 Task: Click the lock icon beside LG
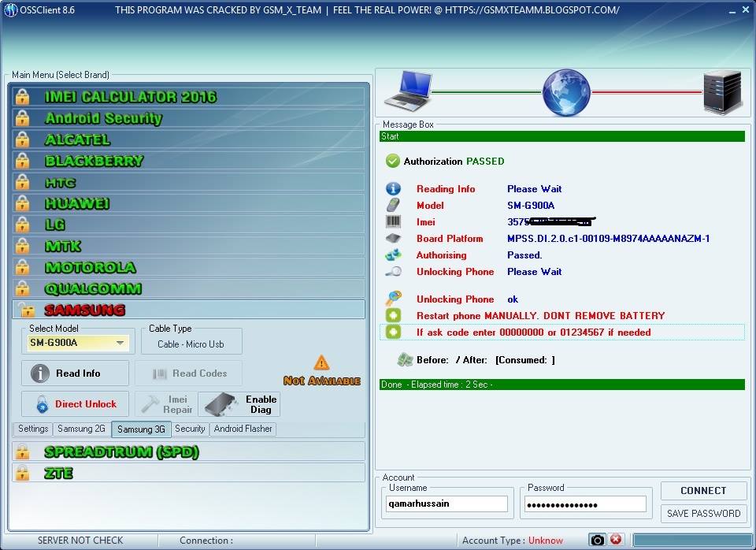[x=22, y=225]
